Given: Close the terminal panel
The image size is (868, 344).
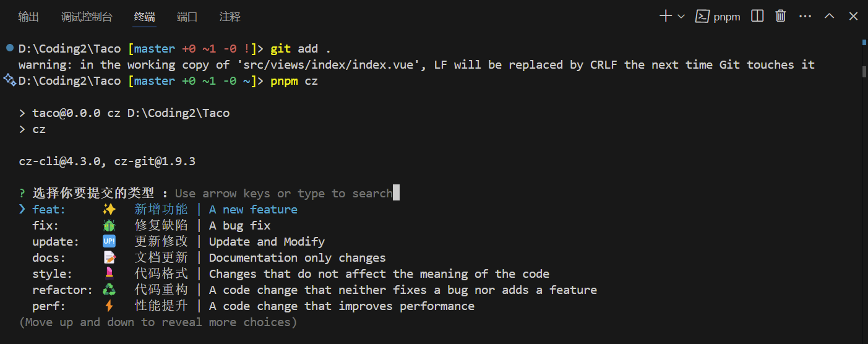Looking at the screenshot, I should click(x=853, y=17).
